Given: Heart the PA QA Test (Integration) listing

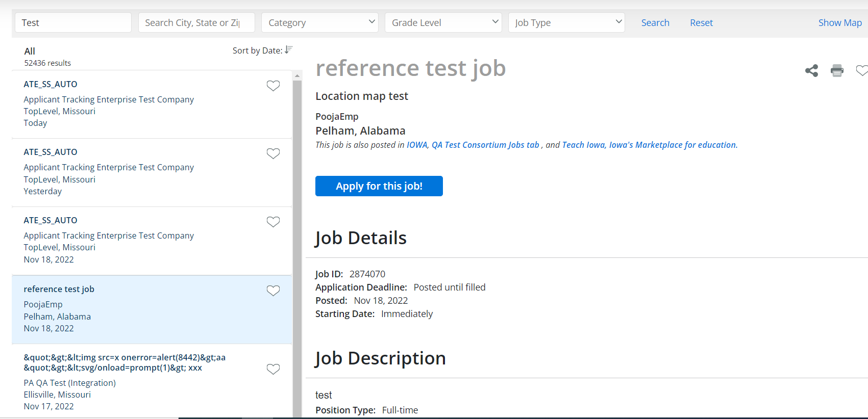Looking at the screenshot, I should 273,369.
